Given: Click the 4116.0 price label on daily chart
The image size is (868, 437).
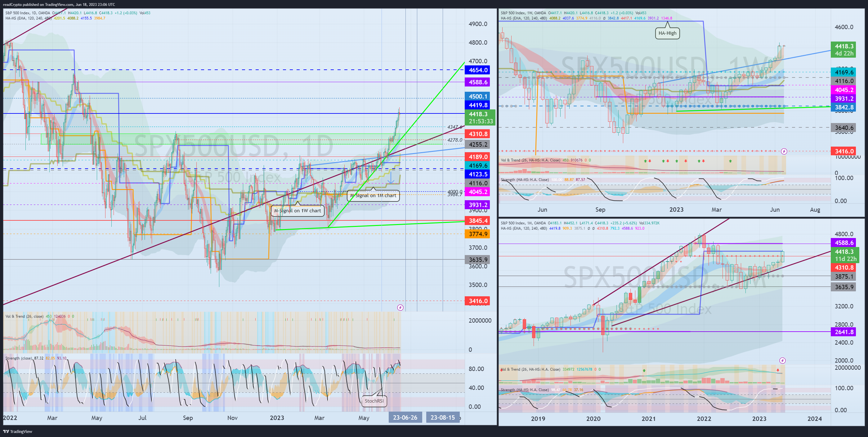Looking at the screenshot, I should [478, 183].
